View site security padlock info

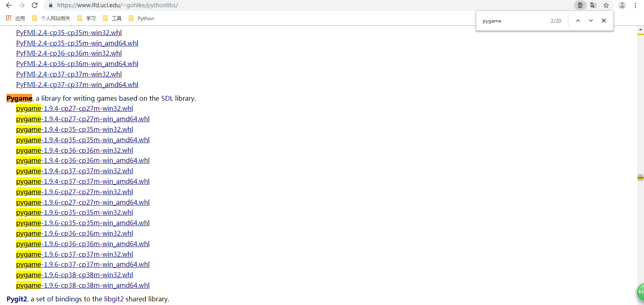[x=51, y=5]
